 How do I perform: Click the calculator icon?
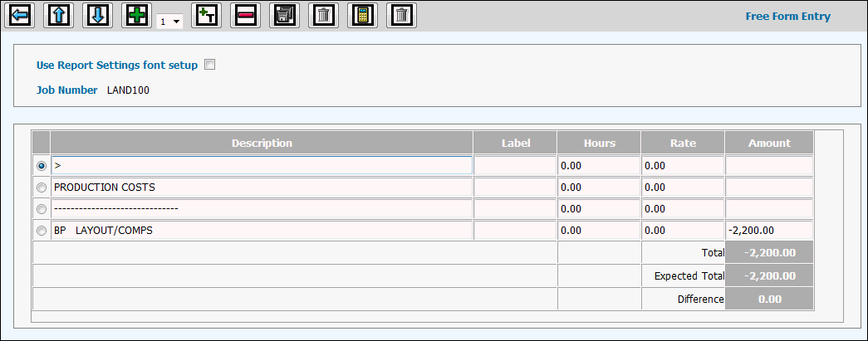tap(361, 16)
